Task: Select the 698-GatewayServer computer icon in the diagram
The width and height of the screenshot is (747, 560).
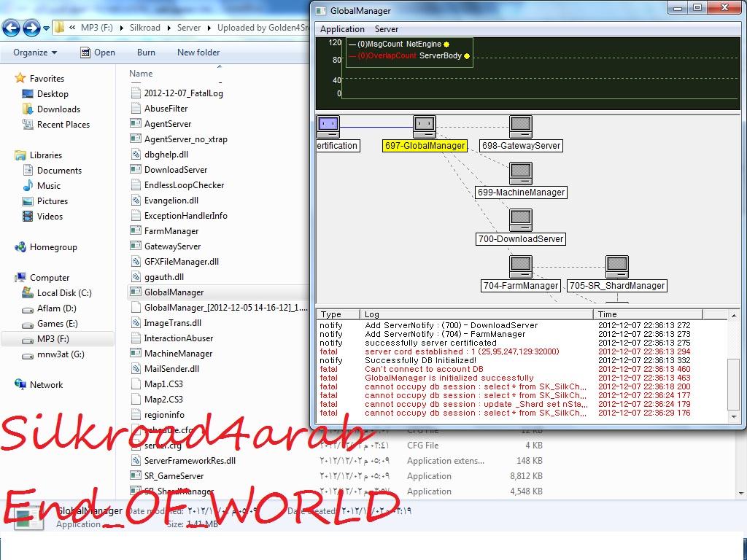Action: click(x=521, y=127)
